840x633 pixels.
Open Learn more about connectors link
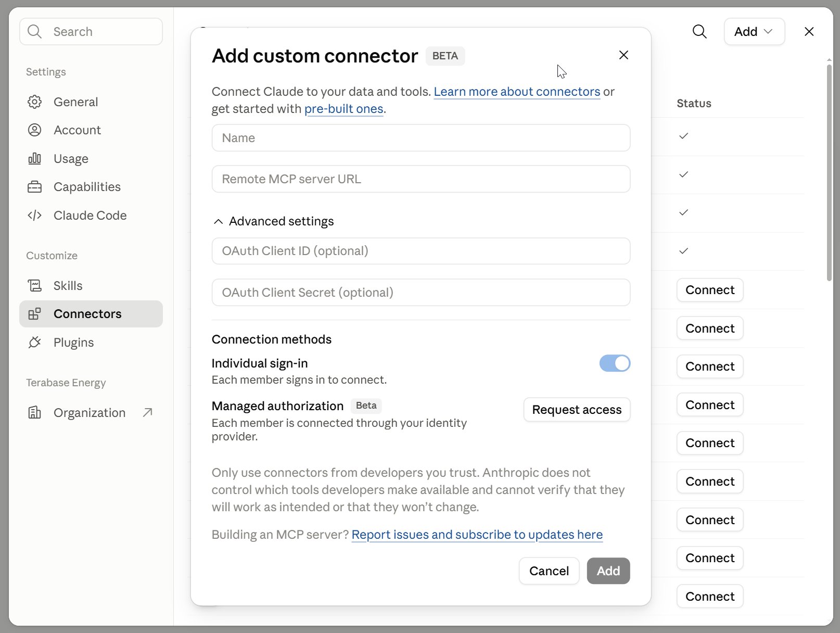coord(517,92)
